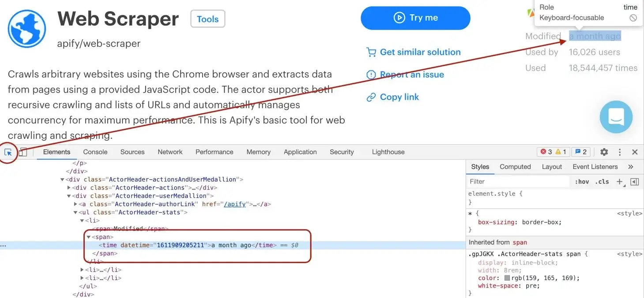644x298 pixels.
Task: Select the Styles sub-tab
Action: 480,167
